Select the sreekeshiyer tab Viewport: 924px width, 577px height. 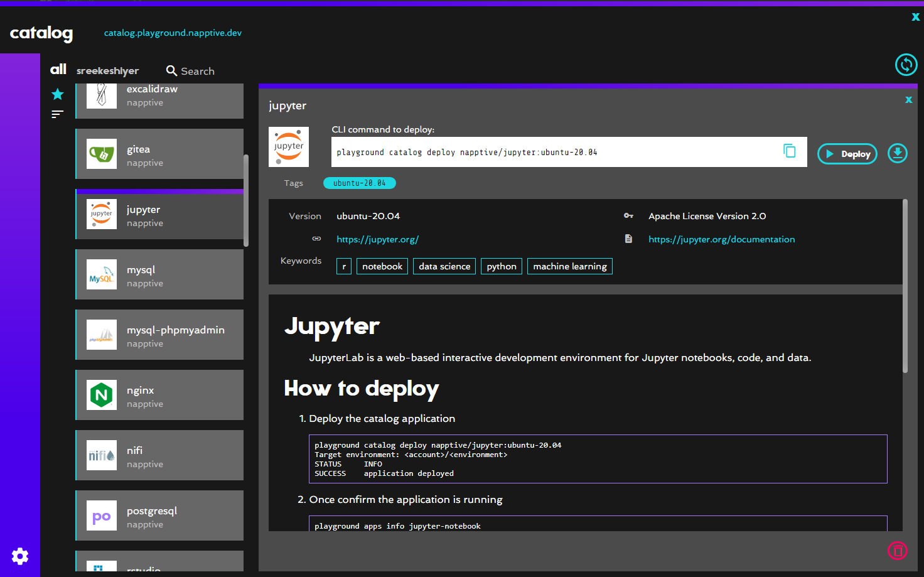(x=107, y=71)
